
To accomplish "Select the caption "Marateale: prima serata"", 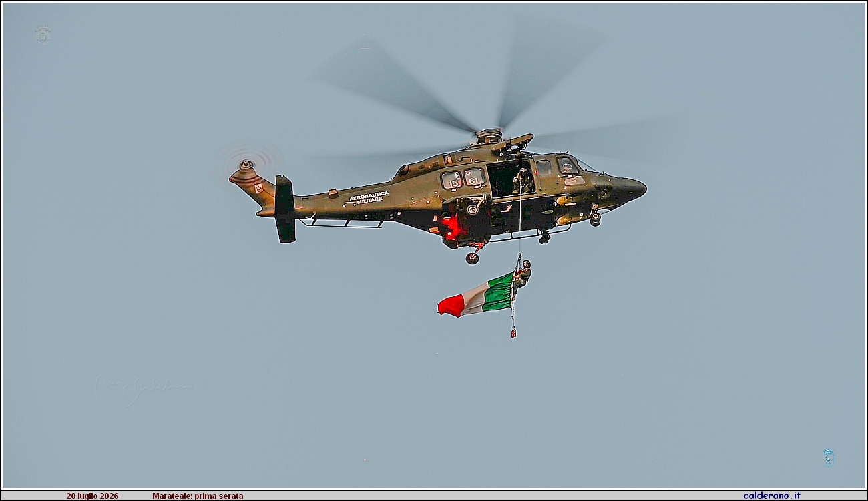I will coord(198,496).
